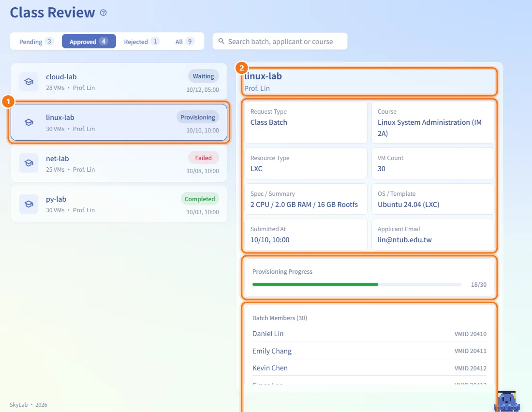
Task: Click VMID 20412
Action: tap(470, 368)
